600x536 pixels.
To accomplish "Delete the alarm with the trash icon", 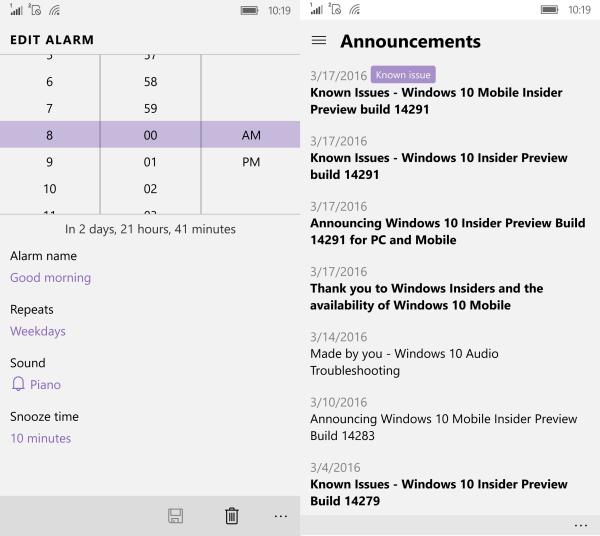I will [x=232, y=516].
